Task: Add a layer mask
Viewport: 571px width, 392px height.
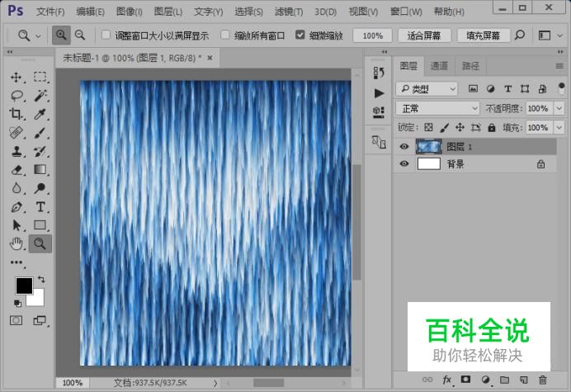Action: pyautogui.click(x=465, y=380)
